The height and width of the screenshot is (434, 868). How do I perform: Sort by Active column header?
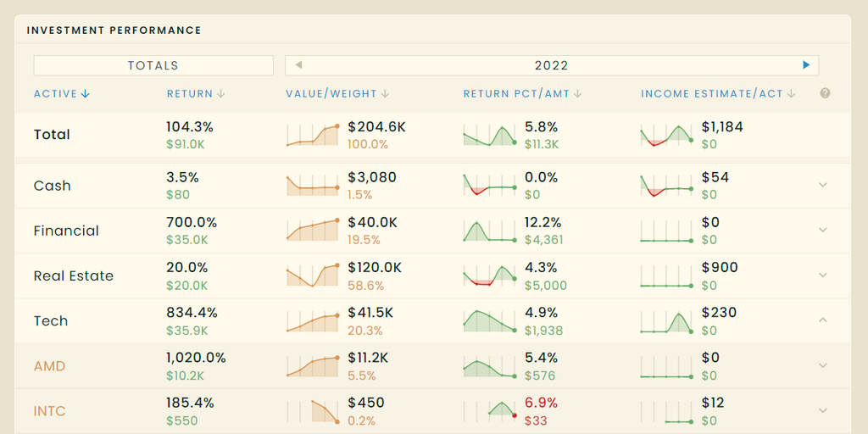[x=62, y=94]
